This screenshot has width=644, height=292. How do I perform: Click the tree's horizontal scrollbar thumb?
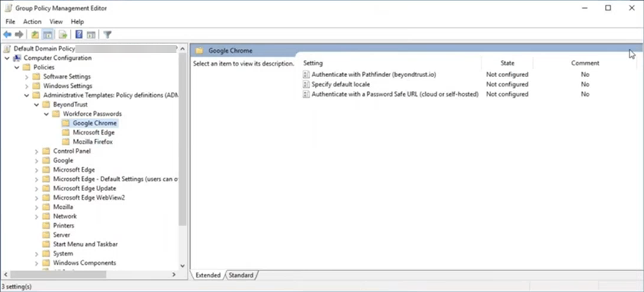click(58, 274)
